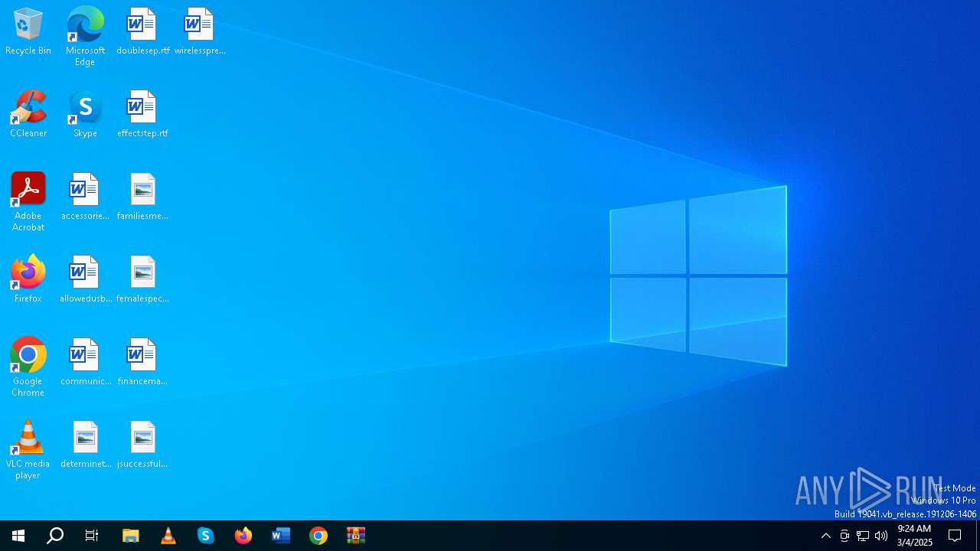Viewport: 980px width, 551px height.
Task: Launch Firefox from the desktop shortcut
Action: (x=28, y=279)
